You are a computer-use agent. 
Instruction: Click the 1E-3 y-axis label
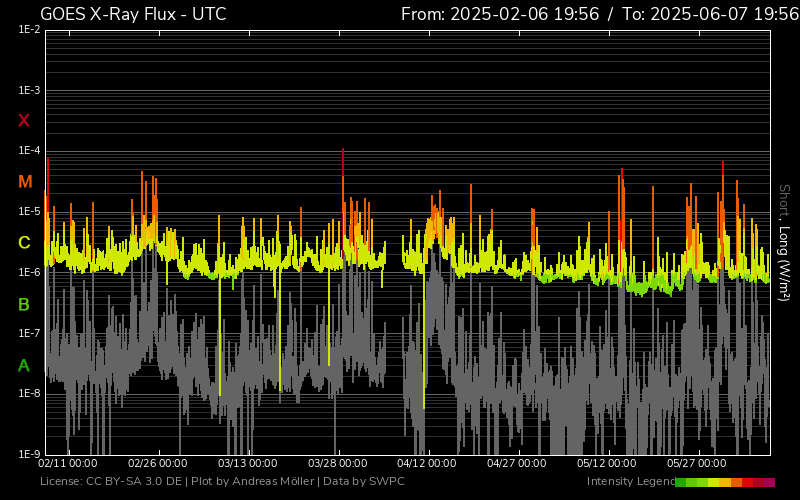29,90
